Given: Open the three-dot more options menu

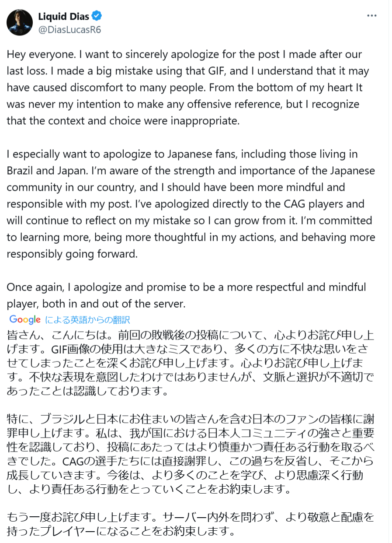Looking at the screenshot, I should tap(371, 16).
